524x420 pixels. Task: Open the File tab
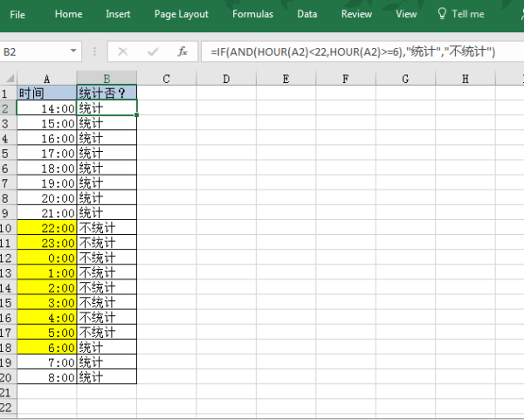(17, 14)
